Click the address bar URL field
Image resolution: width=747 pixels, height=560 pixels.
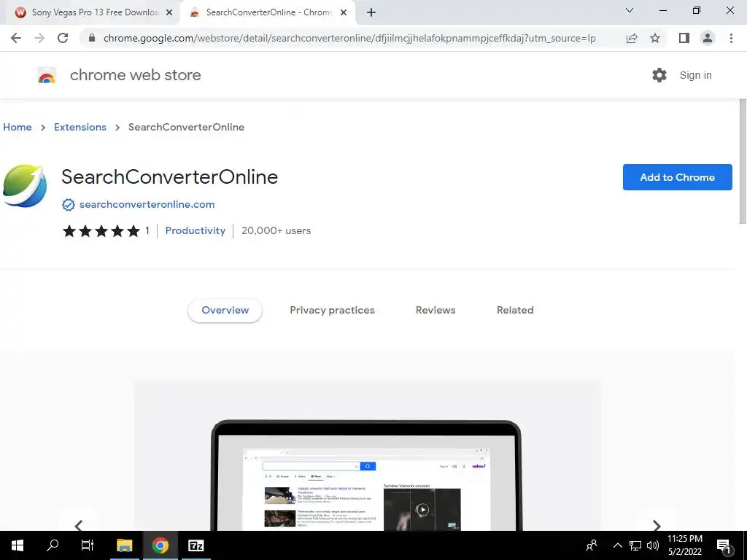(349, 38)
